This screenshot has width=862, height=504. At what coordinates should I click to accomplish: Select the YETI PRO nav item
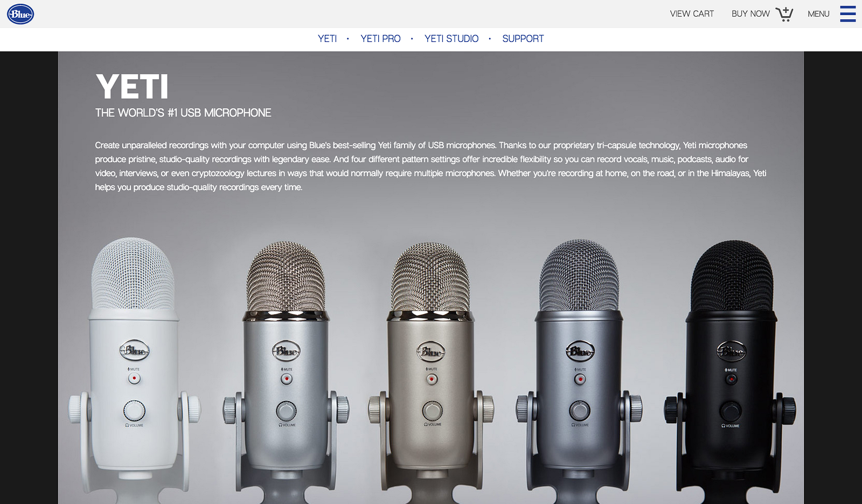click(380, 39)
